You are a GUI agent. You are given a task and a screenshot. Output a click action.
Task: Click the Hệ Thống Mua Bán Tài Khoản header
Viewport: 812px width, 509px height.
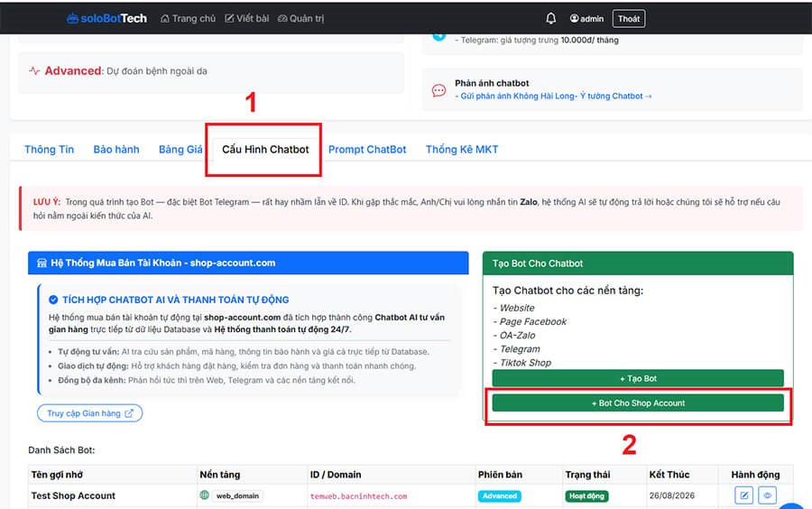[x=248, y=263]
